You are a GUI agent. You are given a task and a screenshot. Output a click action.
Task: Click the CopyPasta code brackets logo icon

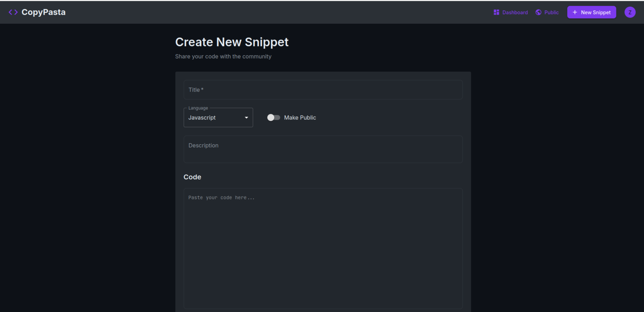[x=13, y=12]
